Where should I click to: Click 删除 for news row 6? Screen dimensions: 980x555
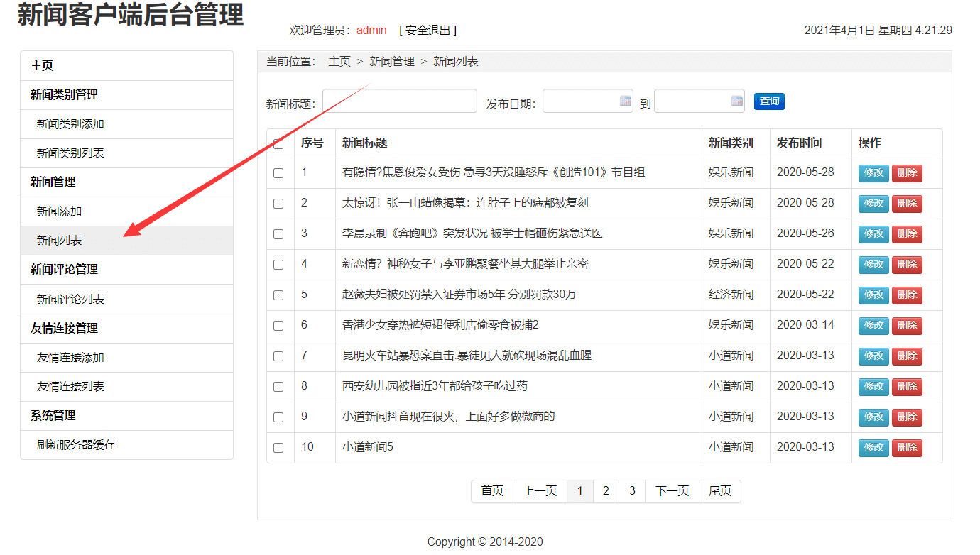click(907, 326)
